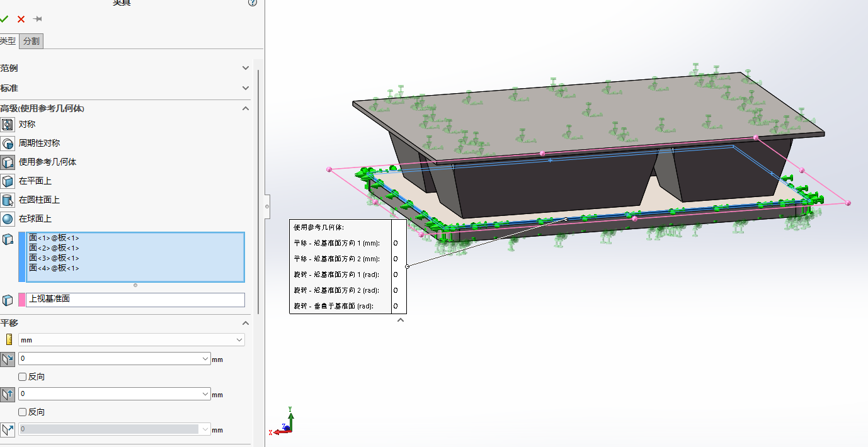The image size is (868, 447).
Task: Click the units ruler icon
Action: (x=9, y=340)
